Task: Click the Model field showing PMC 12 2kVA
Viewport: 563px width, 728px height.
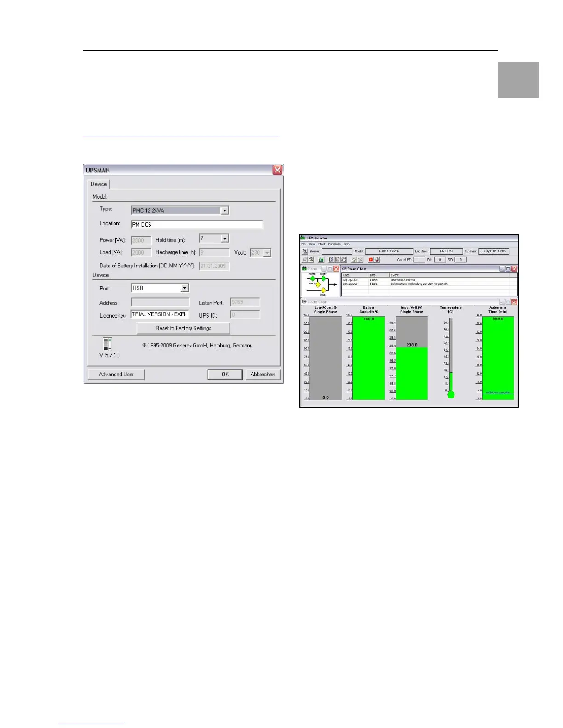Action: click(389, 251)
